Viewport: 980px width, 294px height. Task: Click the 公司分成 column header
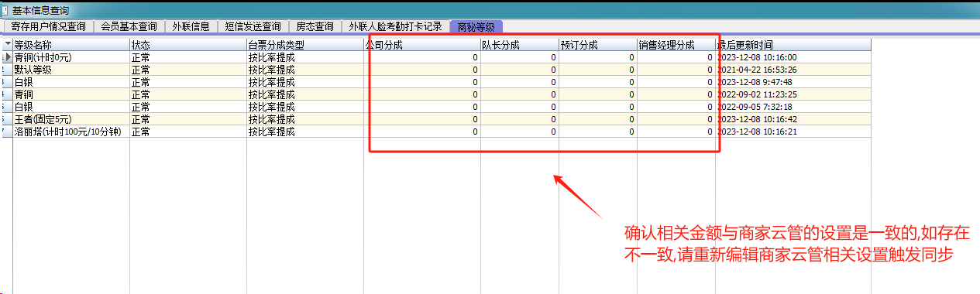[x=422, y=45]
